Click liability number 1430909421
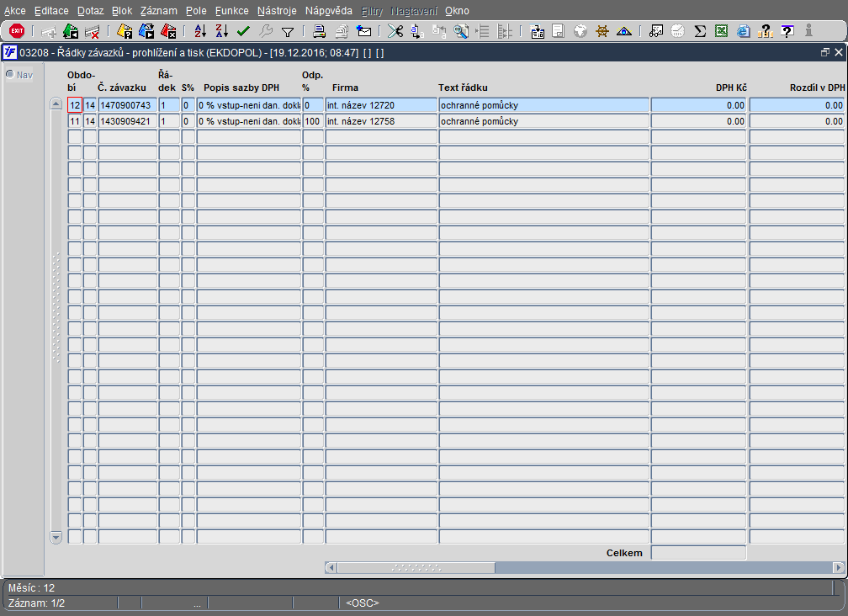 [128, 121]
